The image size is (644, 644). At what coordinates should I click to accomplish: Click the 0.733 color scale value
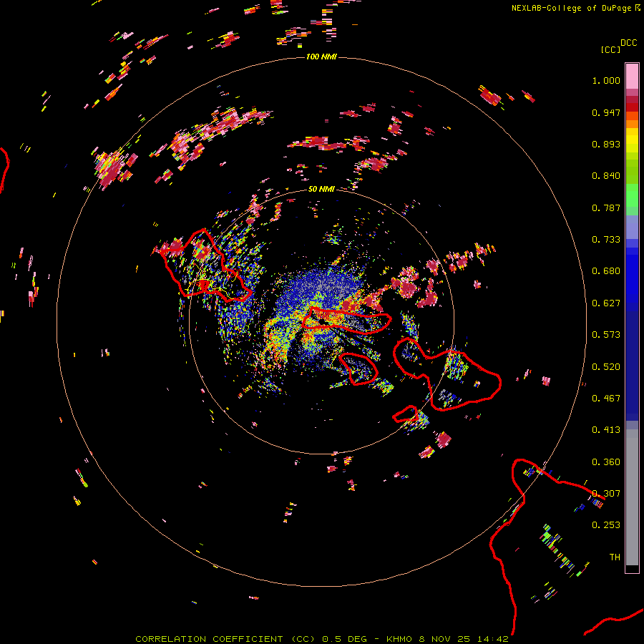click(606, 240)
